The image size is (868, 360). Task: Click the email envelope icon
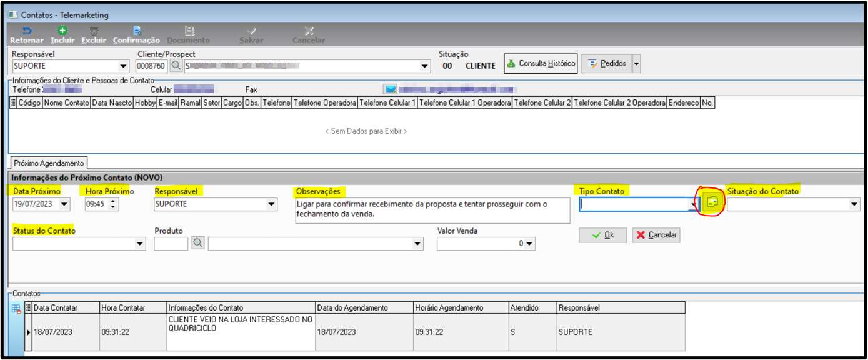click(390, 90)
